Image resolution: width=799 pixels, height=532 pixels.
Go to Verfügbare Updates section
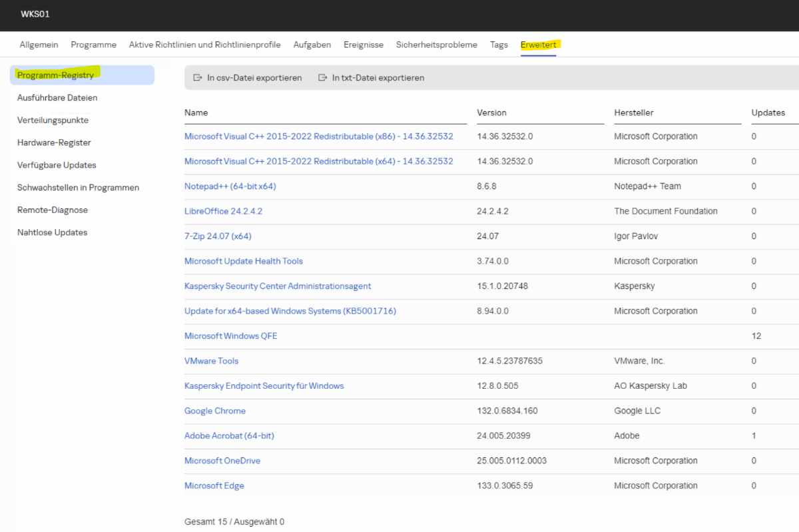(57, 165)
